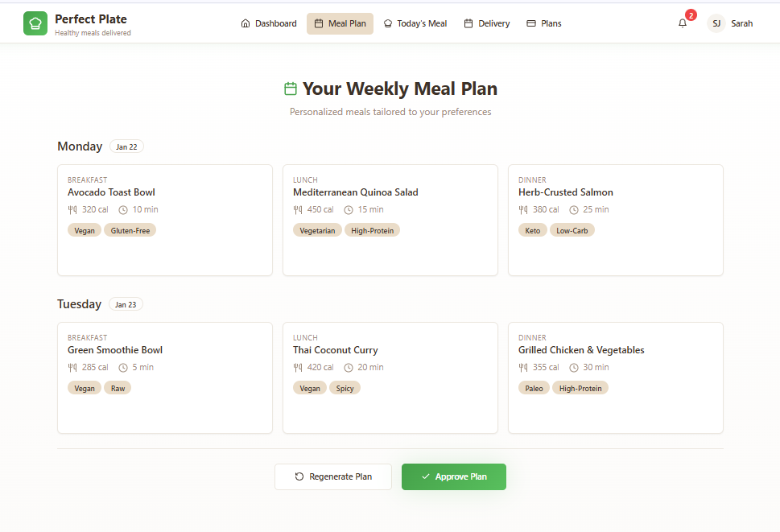Screen dimensions: 780x532
Task: Click the SJ user avatar
Action: 716,23
